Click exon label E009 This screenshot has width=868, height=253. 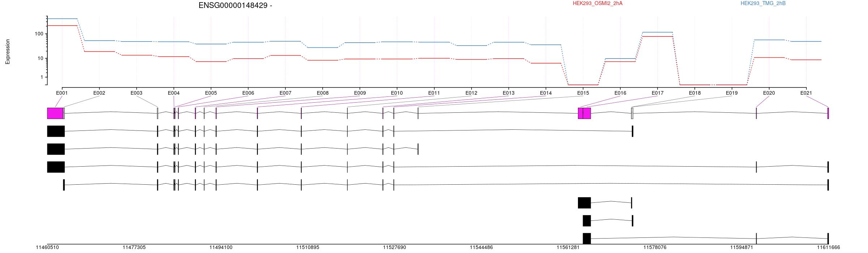pyautogui.click(x=360, y=93)
